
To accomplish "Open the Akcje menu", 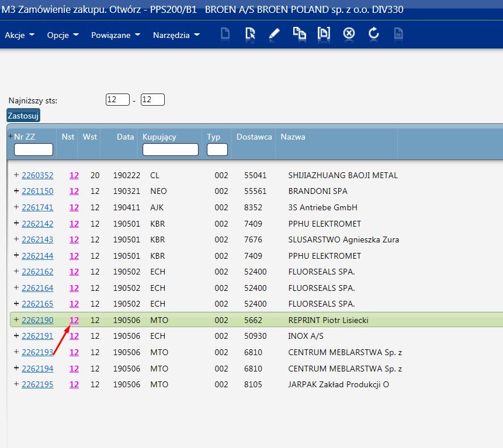I will coord(19,35).
